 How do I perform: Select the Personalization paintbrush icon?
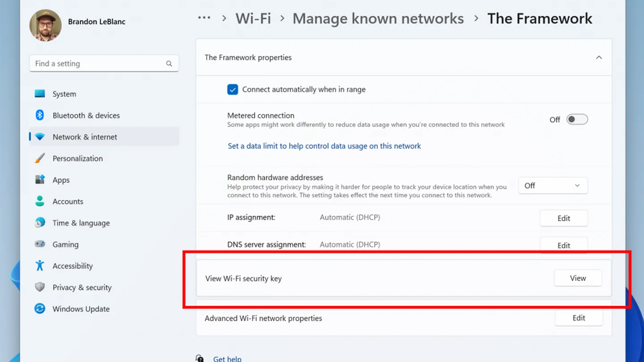[x=40, y=158]
